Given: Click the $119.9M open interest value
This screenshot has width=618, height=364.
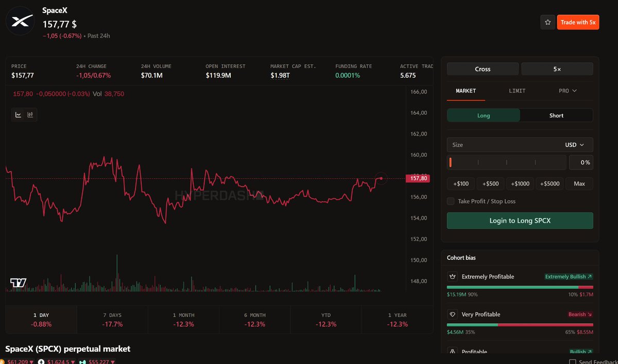Looking at the screenshot, I should [x=218, y=75].
